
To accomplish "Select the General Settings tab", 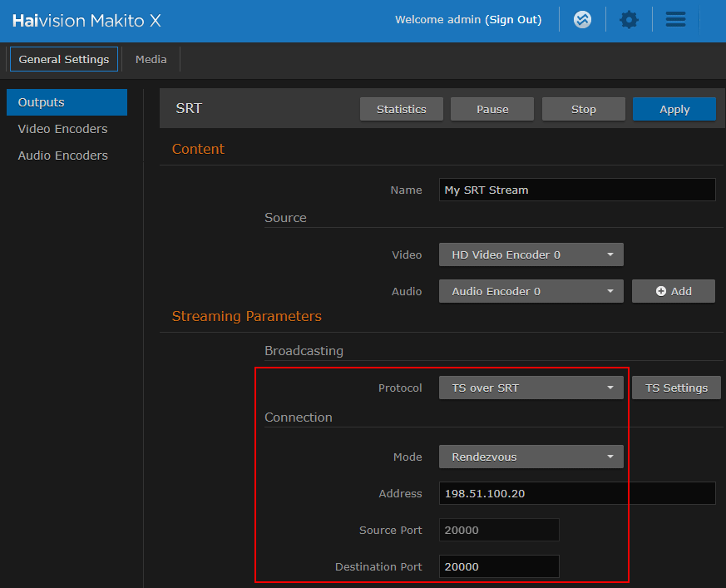I will pyautogui.click(x=64, y=59).
